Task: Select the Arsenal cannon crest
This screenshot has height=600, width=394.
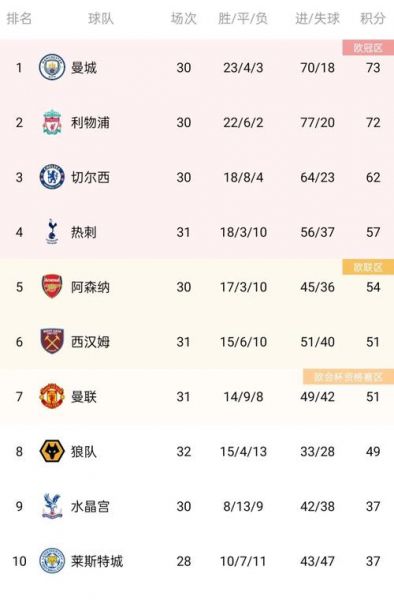Action: coord(52,287)
